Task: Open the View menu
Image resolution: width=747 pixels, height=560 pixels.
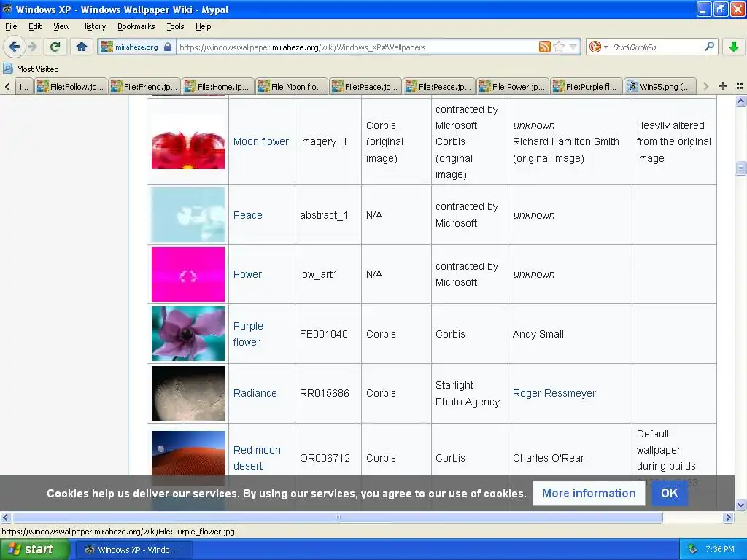Action: click(61, 26)
